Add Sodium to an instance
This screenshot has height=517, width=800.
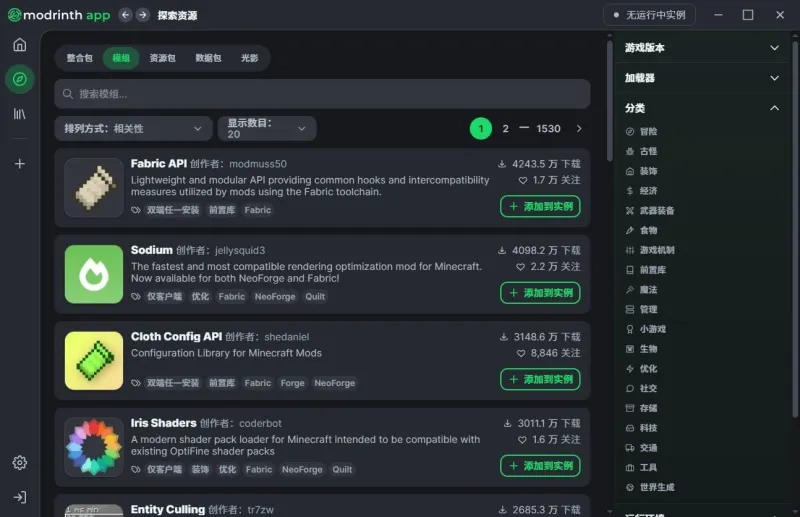[540, 293]
